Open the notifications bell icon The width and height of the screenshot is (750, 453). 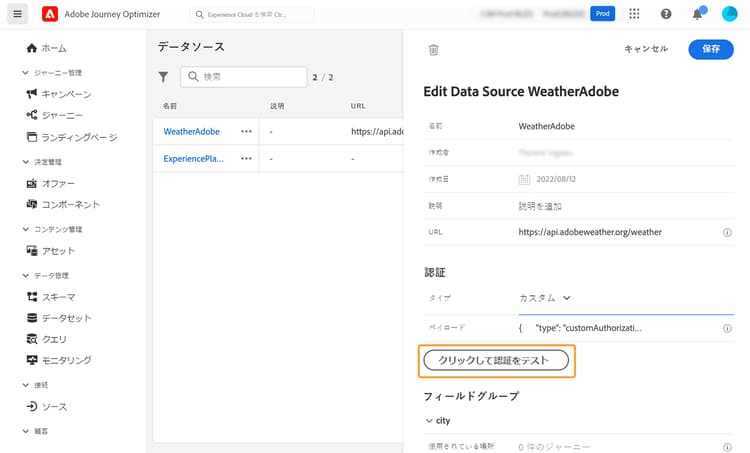[698, 14]
